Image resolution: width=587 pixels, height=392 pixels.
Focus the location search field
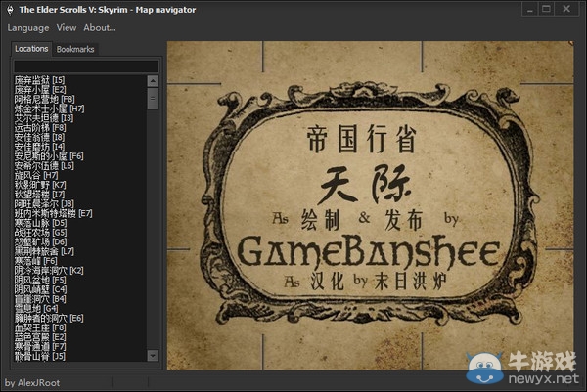point(86,66)
